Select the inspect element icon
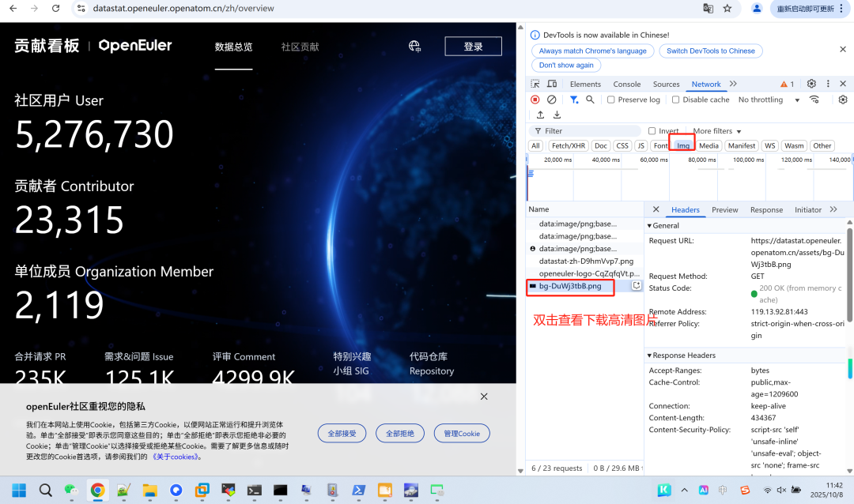Viewport: 854px width, 504px height. 535,84
